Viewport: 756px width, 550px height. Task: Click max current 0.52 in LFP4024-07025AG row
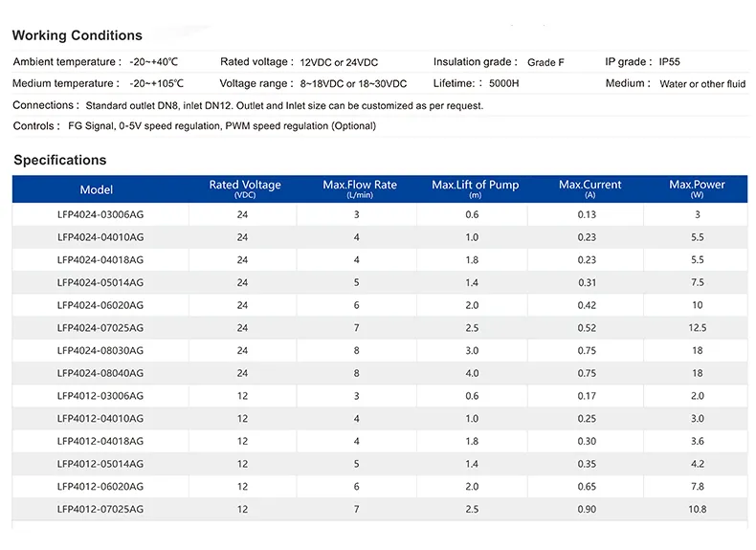[x=587, y=328]
